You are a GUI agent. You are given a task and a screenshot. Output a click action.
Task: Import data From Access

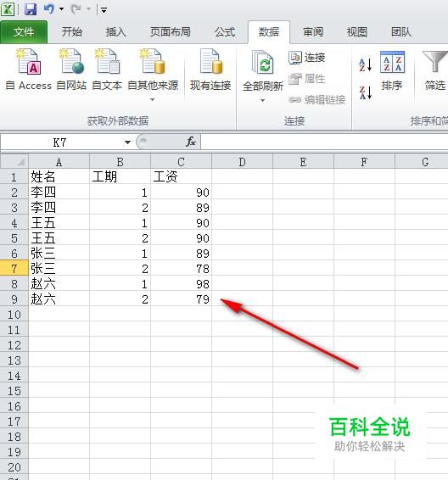pyautogui.click(x=29, y=70)
